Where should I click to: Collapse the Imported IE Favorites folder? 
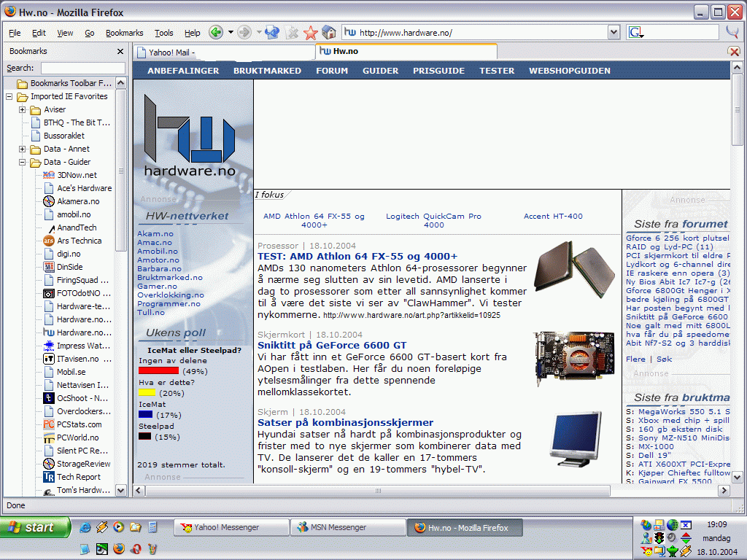(9, 96)
